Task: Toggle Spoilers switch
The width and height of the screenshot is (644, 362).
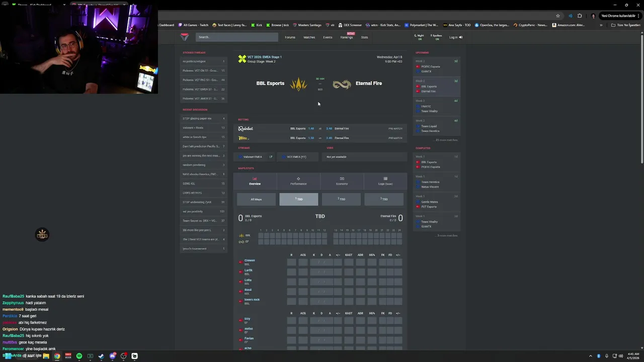Action: (x=436, y=37)
